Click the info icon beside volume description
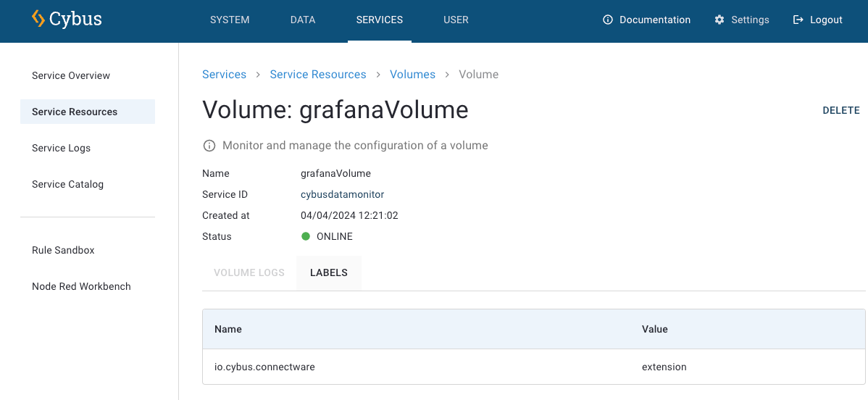 [x=209, y=146]
